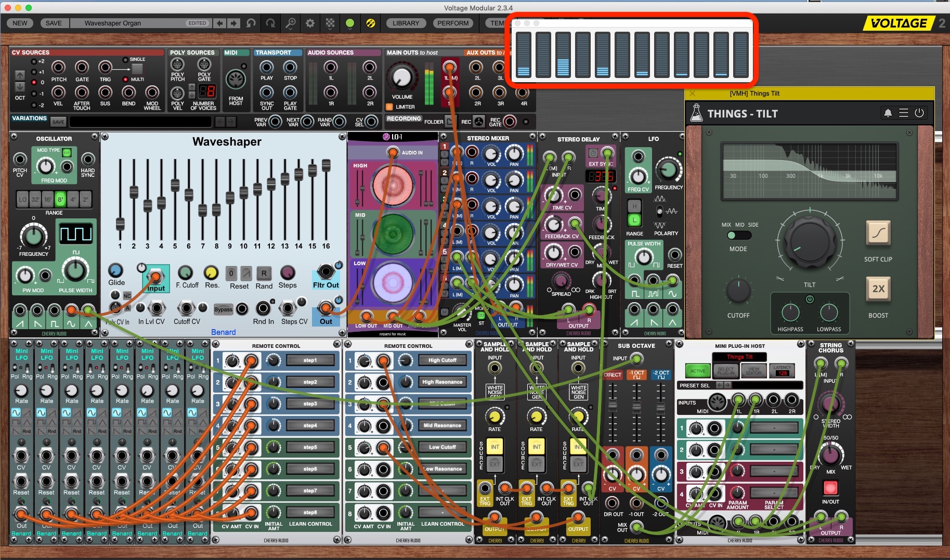Click the Waveshaper Reset 0 button
The width and height of the screenshot is (950, 560).
pos(231,273)
